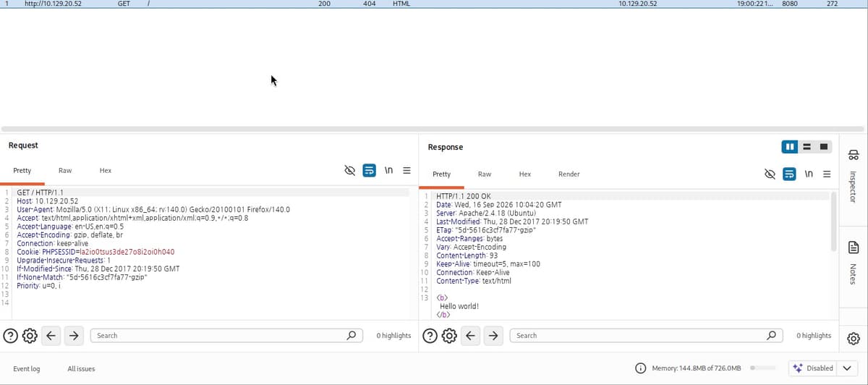Switch Response view to Render tab
This screenshot has height=385, width=868.
click(x=569, y=174)
